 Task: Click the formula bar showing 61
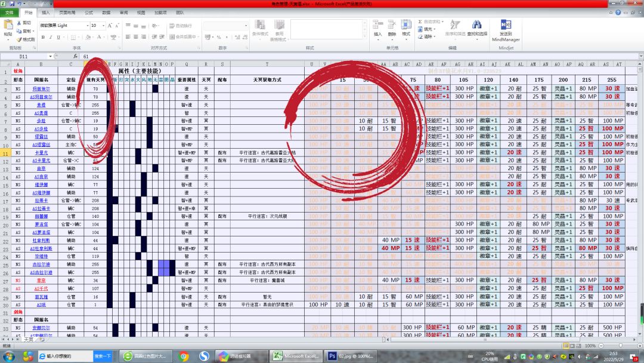point(360,56)
